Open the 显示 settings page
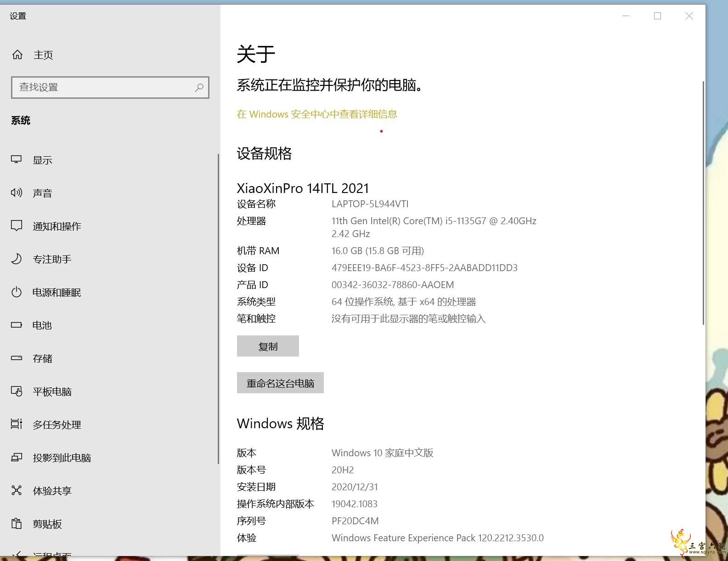Screen dimensions: 728x561 [109, 160]
